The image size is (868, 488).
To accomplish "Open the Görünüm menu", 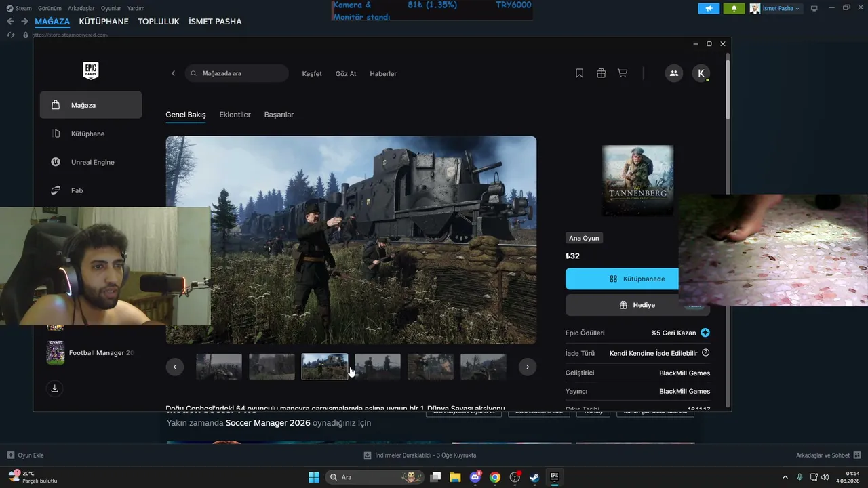I will click(x=50, y=8).
